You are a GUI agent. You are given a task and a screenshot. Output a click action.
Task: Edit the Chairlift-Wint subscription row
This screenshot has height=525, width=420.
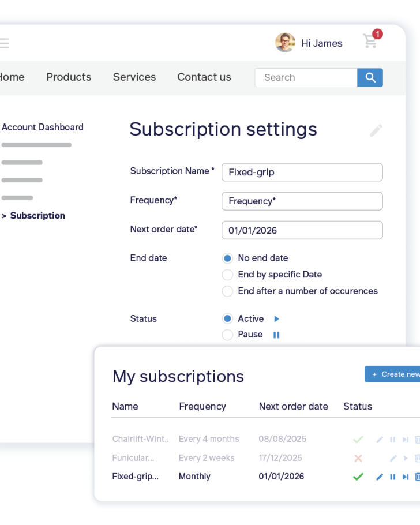coord(380,440)
